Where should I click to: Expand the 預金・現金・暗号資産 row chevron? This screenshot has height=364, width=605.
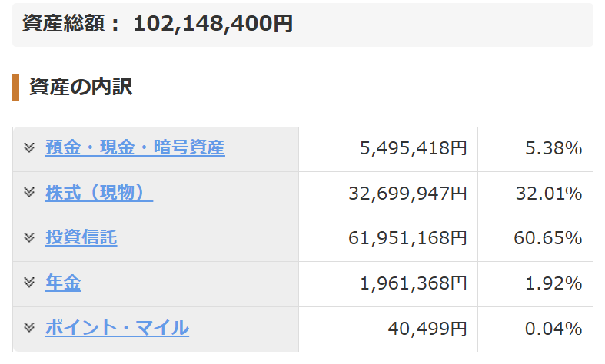tap(29, 147)
